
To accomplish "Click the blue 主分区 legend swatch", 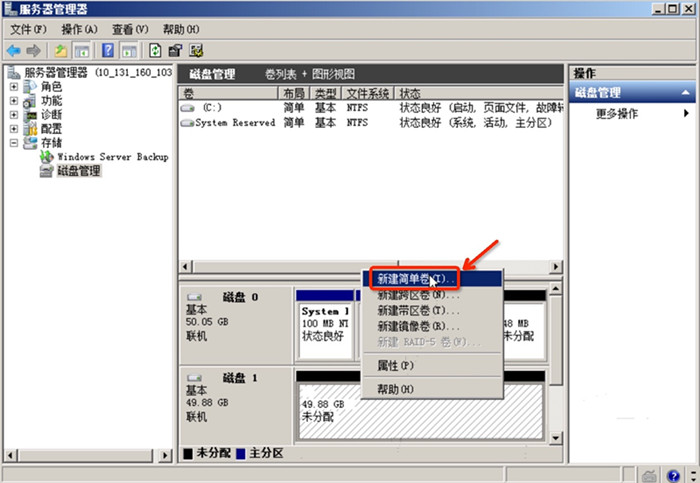I will pos(241,454).
